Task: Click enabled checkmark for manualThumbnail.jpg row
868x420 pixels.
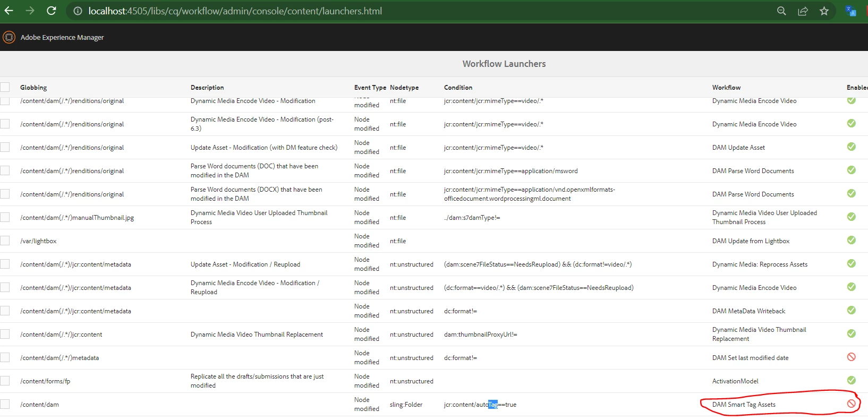Action: 851,217
